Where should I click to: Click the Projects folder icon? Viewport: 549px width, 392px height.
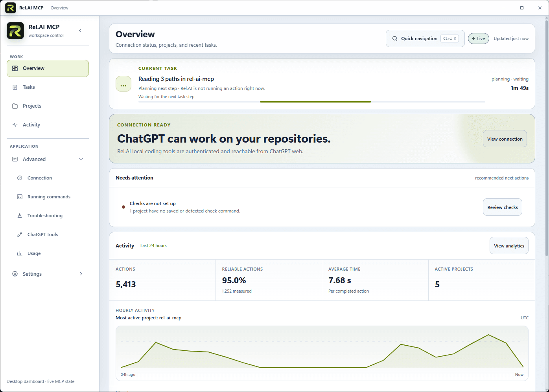point(15,106)
